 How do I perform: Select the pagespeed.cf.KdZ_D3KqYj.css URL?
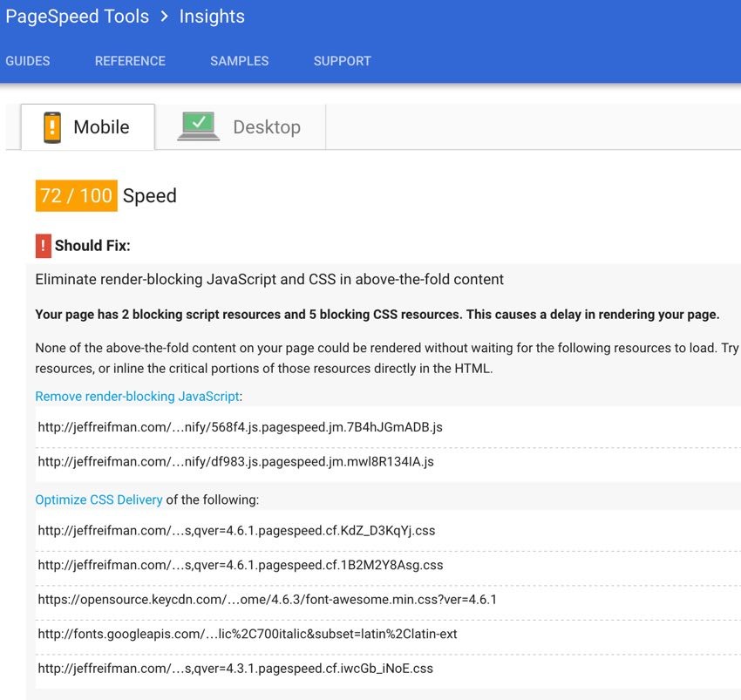tap(236, 531)
